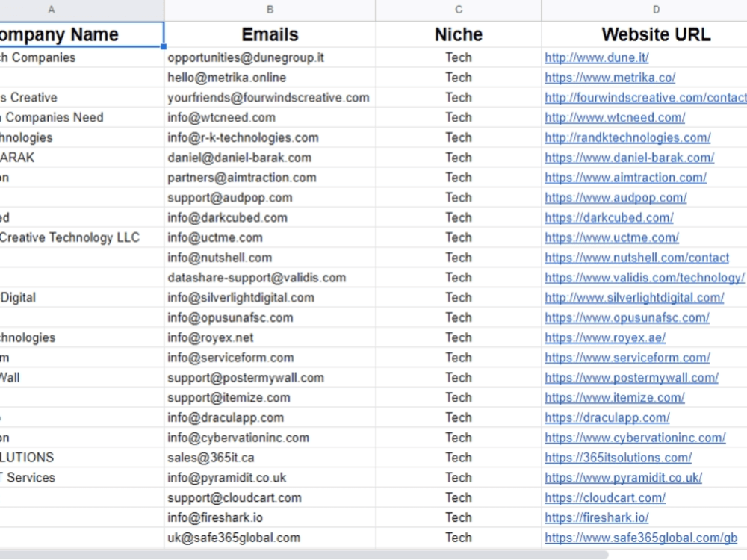Select cell support@postermywall.com
Viewport: 747px width, 560px height.
(x=270, y=378)
